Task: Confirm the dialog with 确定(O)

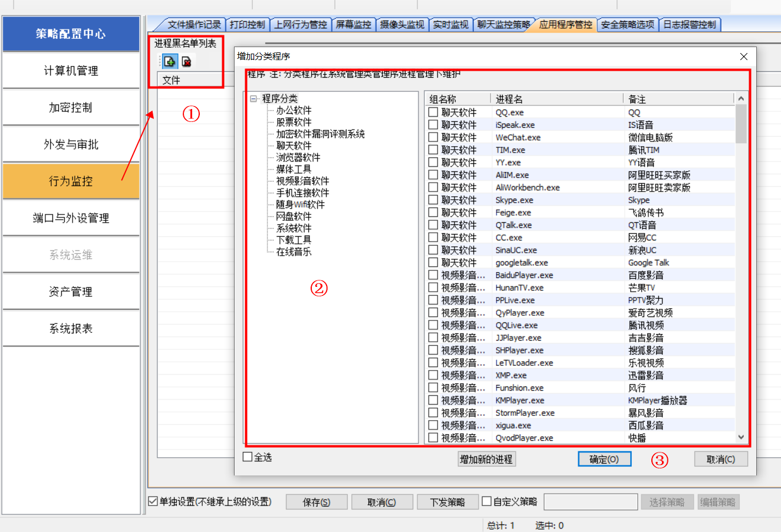Action: (604, 459)
